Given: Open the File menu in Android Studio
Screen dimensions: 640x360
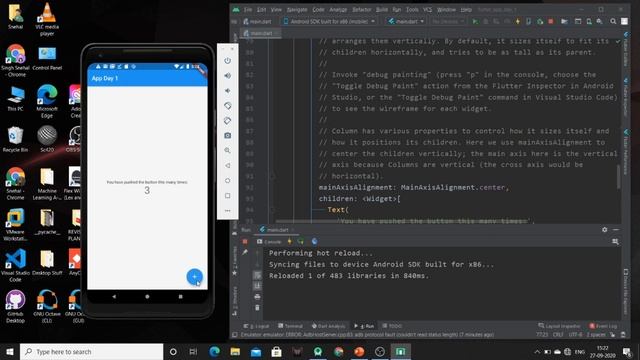Looking at the screenshot, I should click(248, 10).
